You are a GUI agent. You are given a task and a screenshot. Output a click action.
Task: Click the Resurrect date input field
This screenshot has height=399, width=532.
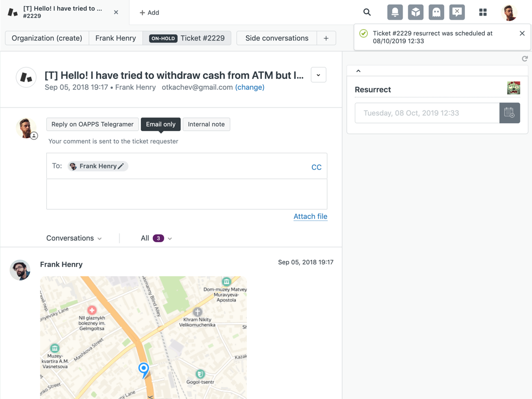[427, 113]
